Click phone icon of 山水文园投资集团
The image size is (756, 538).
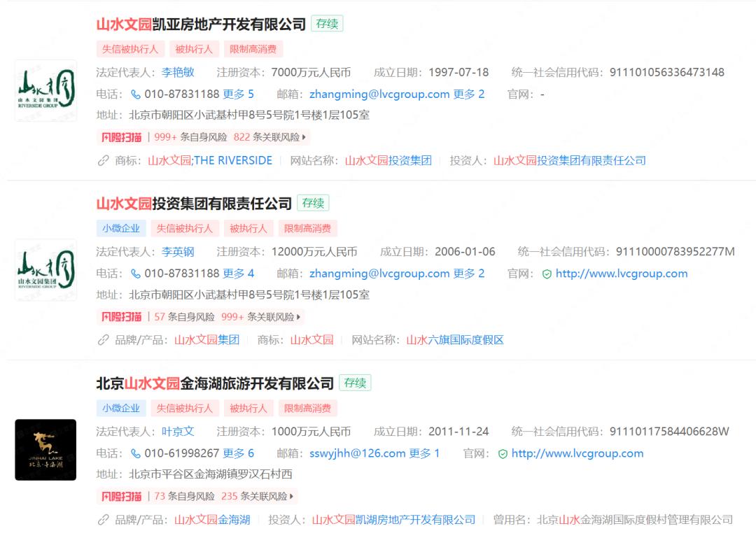click(x=137, y=273)
